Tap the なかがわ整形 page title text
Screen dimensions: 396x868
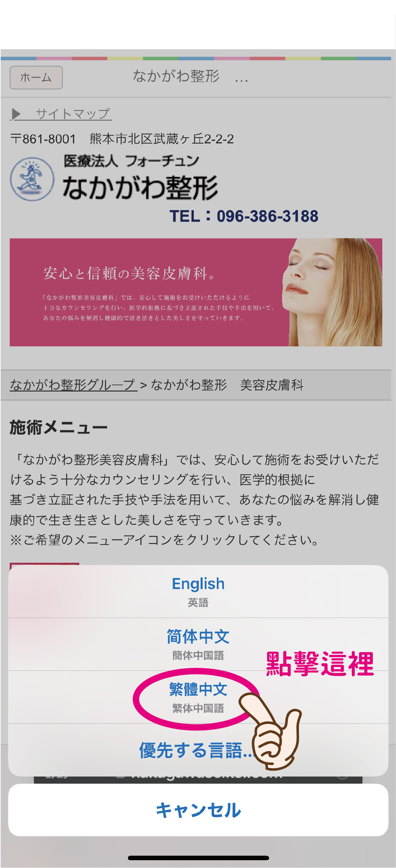pyautogui.click(x=176, y=76)
